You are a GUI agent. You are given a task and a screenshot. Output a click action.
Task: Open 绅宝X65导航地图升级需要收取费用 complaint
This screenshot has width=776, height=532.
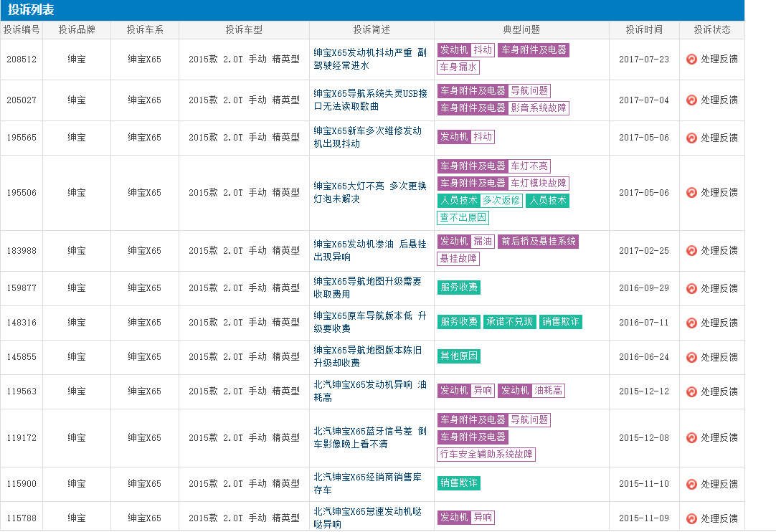point(368,288)
